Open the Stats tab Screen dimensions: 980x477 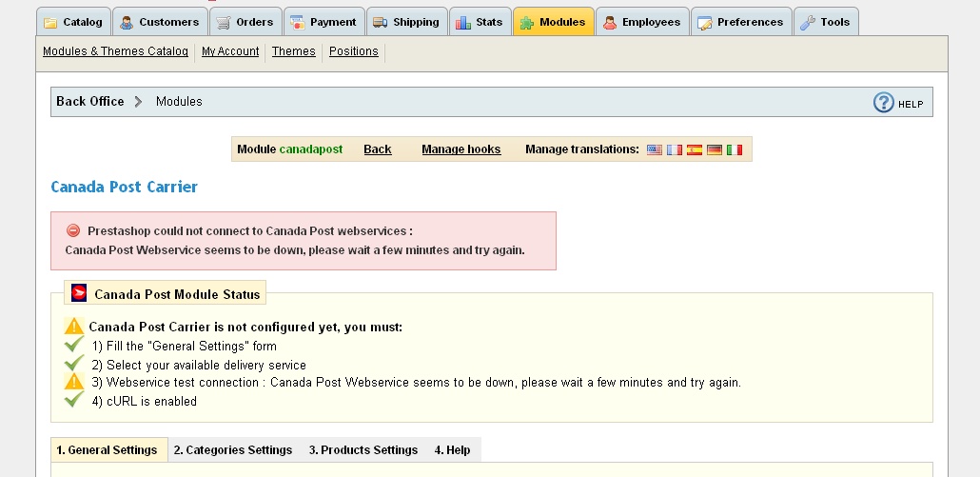(480, 22)
